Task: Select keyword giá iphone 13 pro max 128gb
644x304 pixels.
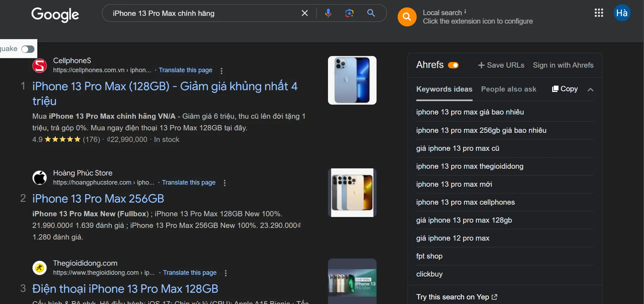Action: pos(464,220)
